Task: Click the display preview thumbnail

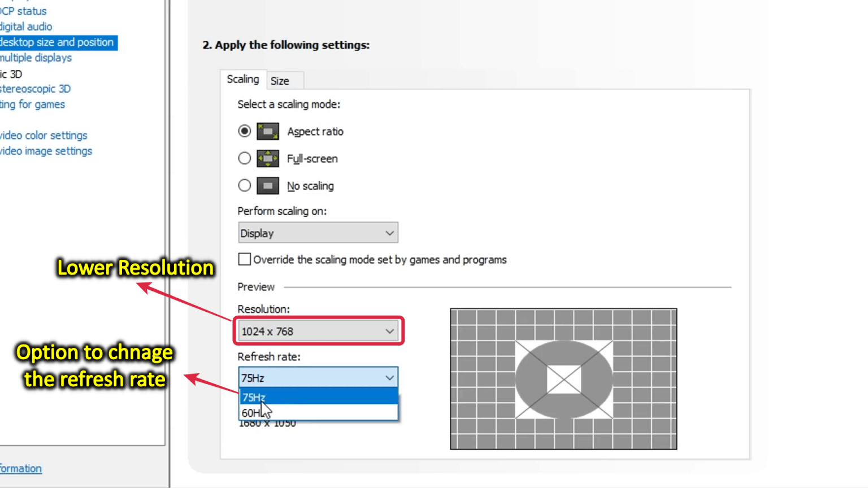Action: [x=563, y=378]
